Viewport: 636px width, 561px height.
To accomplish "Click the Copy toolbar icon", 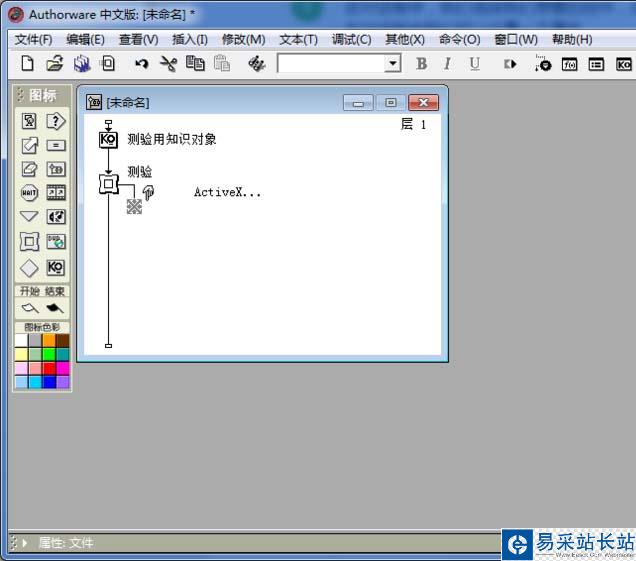I will tap(195, 64).
